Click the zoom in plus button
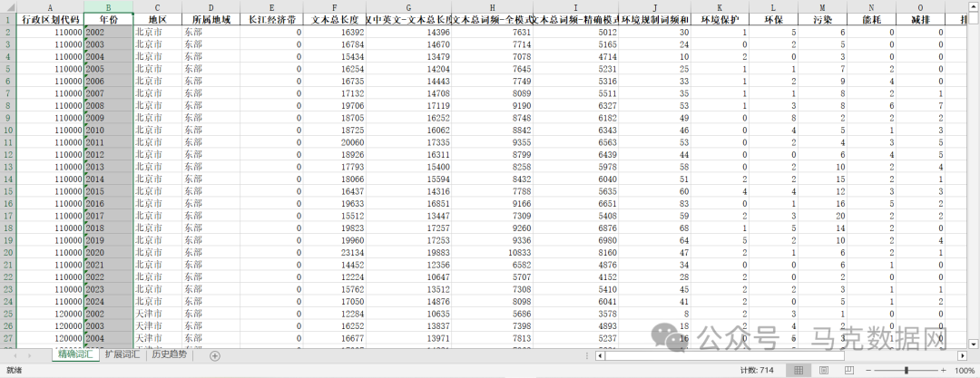 click(944, 371)
